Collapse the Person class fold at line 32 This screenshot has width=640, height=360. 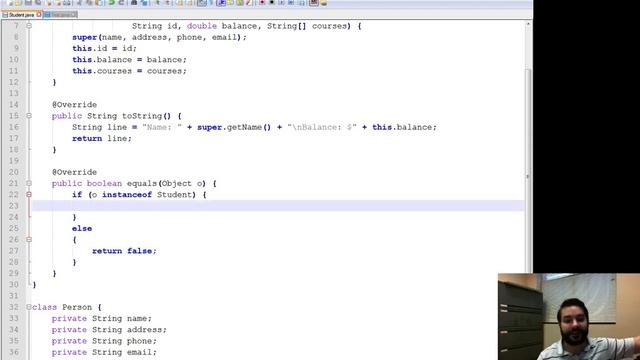(29, 307)
